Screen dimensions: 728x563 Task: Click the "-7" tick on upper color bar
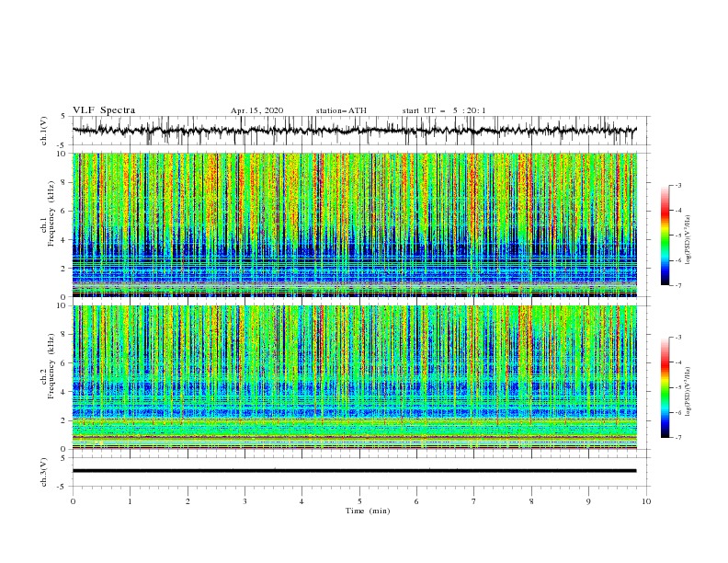pyautogui.click(x=677, y=285)
